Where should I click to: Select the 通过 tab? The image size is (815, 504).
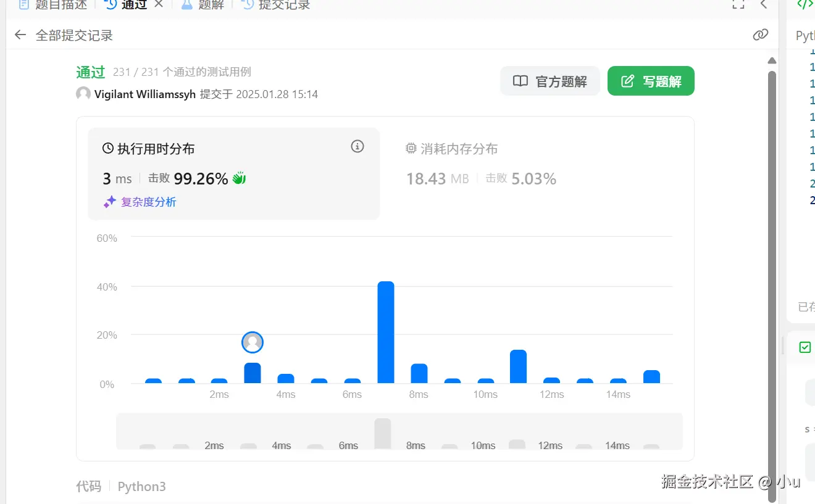(x=126, y=5)
